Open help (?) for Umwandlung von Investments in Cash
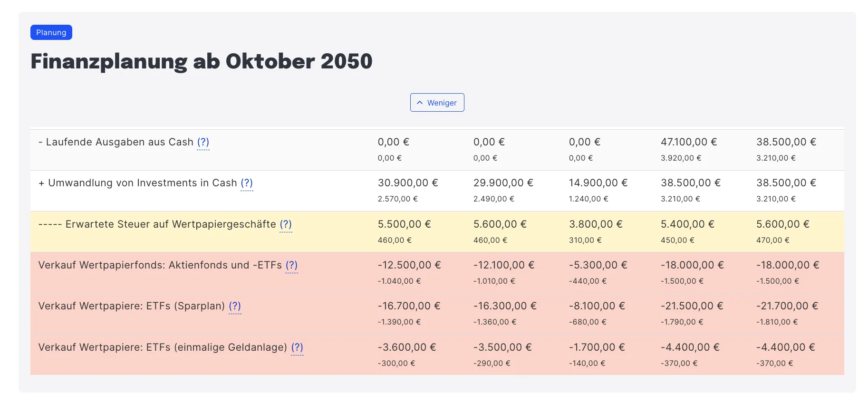 (247, 183)
